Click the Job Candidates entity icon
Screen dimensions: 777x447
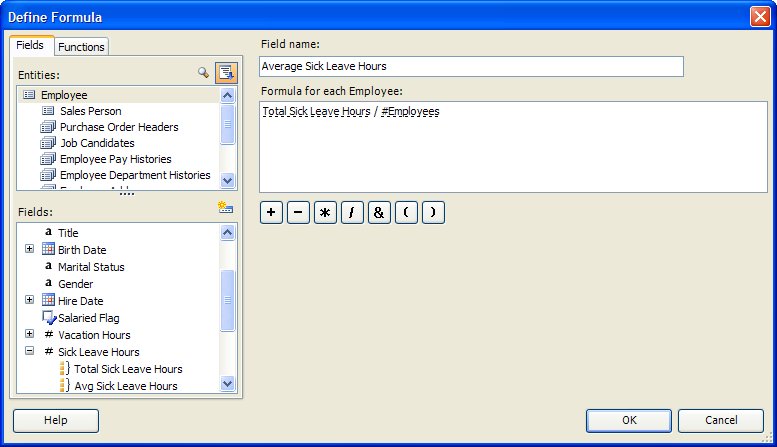[48, 143]
